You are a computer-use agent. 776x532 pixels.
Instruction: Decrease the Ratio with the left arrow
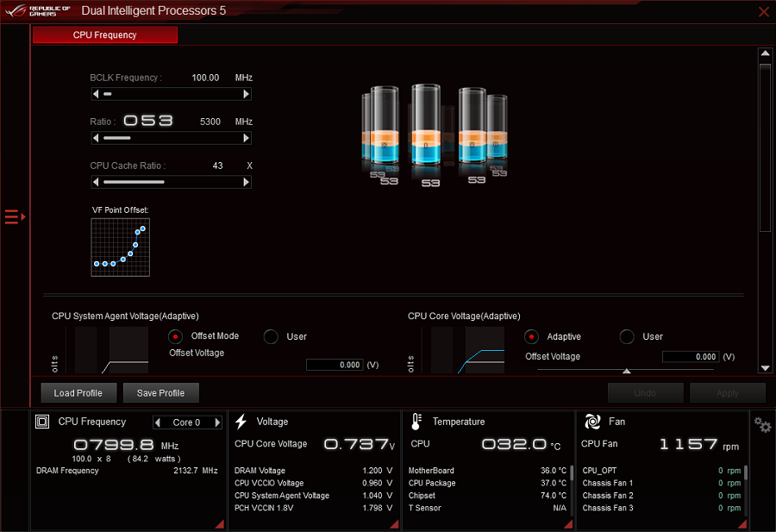pyautogui.click(x=96, y=138)
